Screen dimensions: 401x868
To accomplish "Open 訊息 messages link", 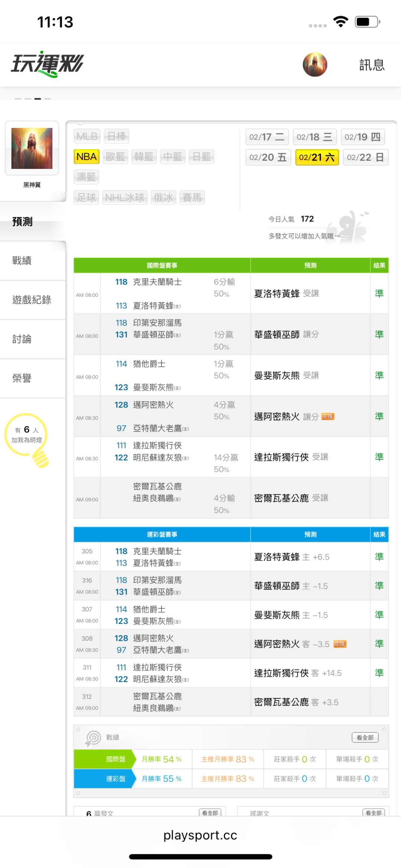I will (x=372, y=65).
